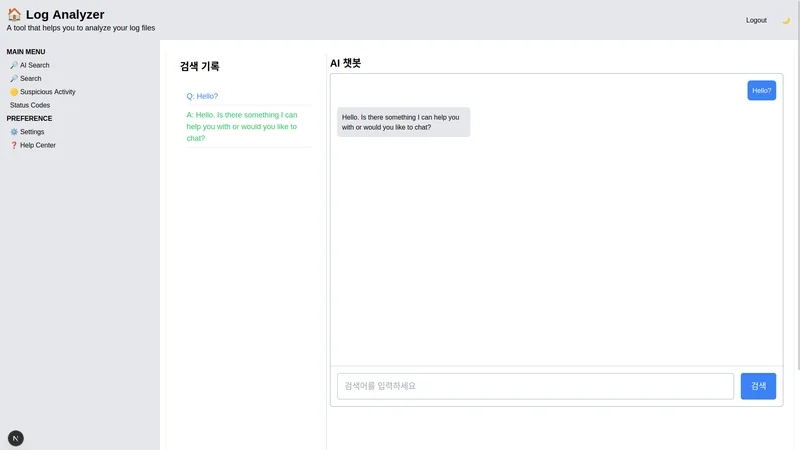
Task: Toggle dark mode with the moon icon
Action: click(x=786, y=20)
